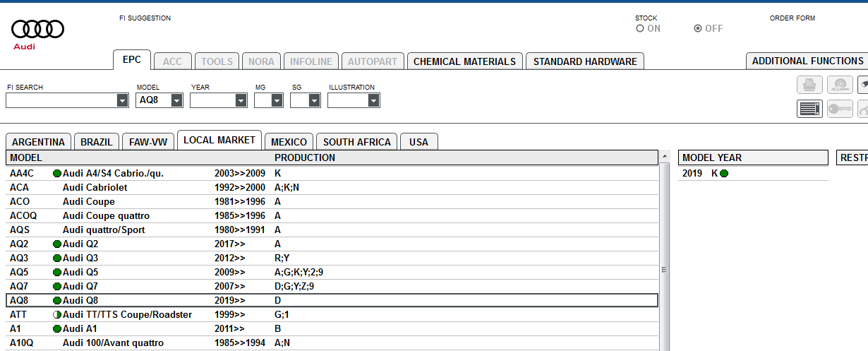The height and width of the screenshot is (351, 868).
Task: Click green dot beside Audi A4/S4 Cabrio./qu.
Action: click(57, 173)
